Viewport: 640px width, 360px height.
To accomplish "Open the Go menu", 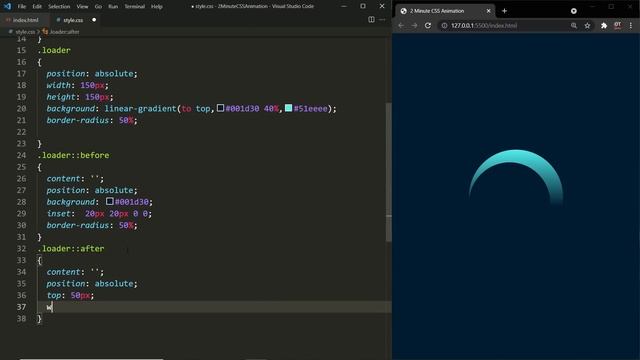I will coord(98,7).
